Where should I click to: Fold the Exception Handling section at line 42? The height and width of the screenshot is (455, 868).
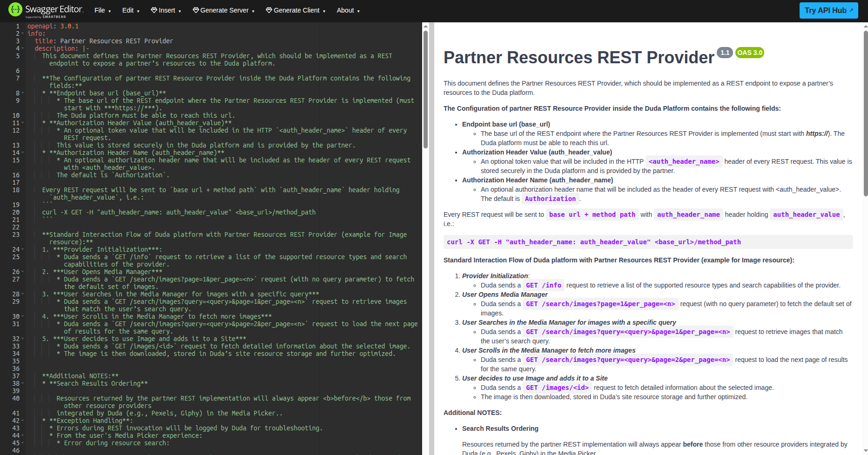22,421
